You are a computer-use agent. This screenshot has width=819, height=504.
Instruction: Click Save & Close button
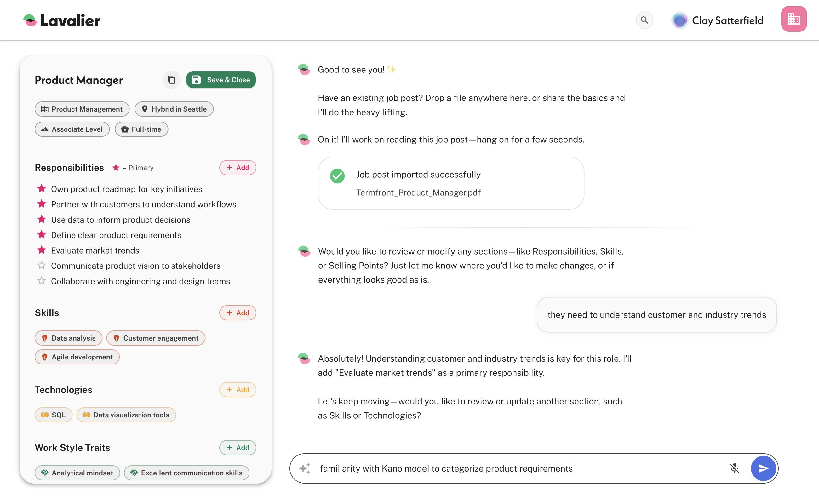pos(221,80)
